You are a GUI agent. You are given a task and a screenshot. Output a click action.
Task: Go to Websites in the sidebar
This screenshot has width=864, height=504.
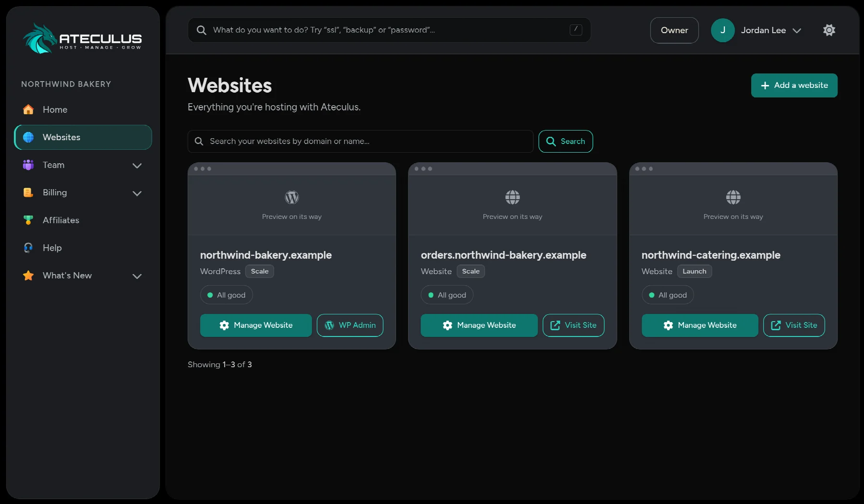click(83, 137)
